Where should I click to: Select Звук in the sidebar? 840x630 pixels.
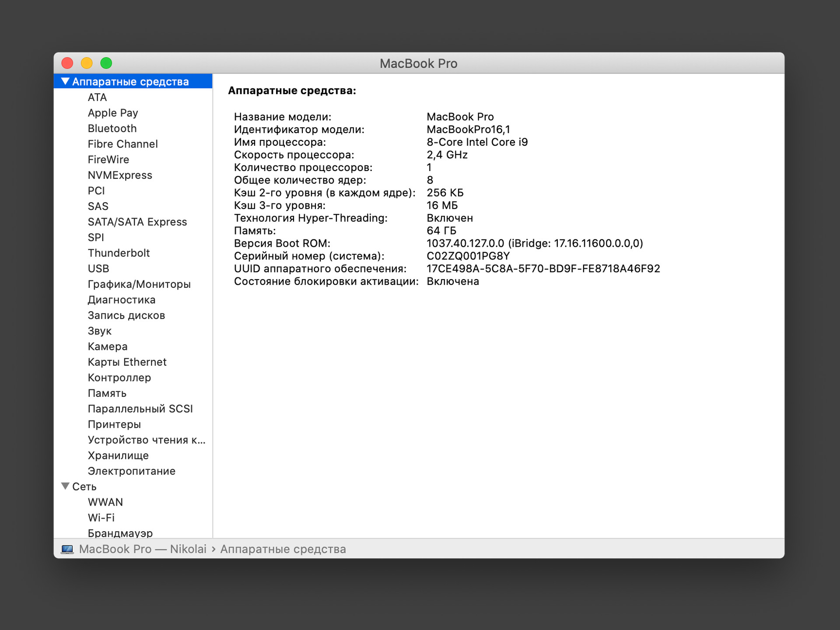tap(100, 331)
